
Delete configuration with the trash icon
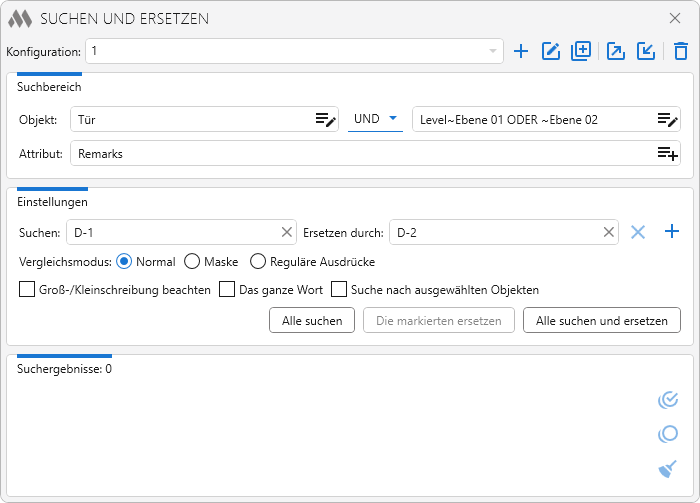pos(680,51)
